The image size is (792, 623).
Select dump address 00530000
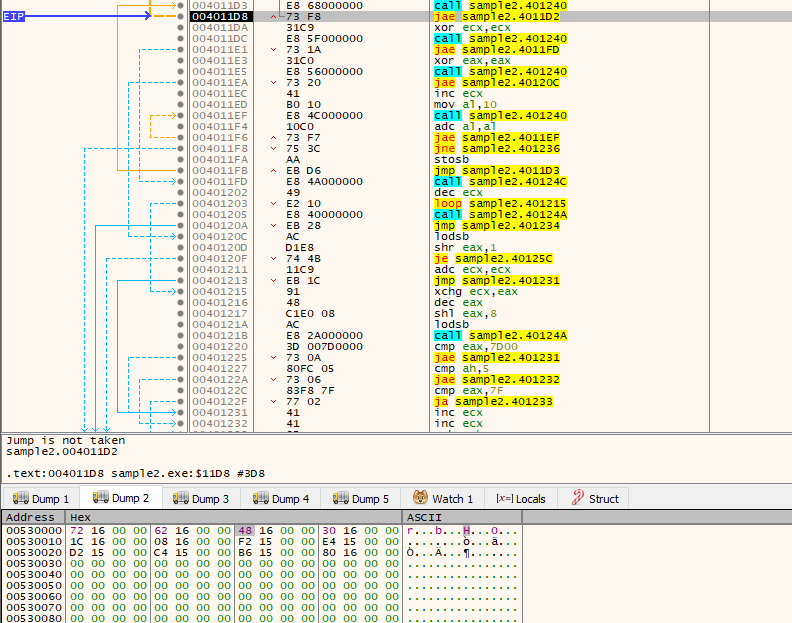coord(34,531)
